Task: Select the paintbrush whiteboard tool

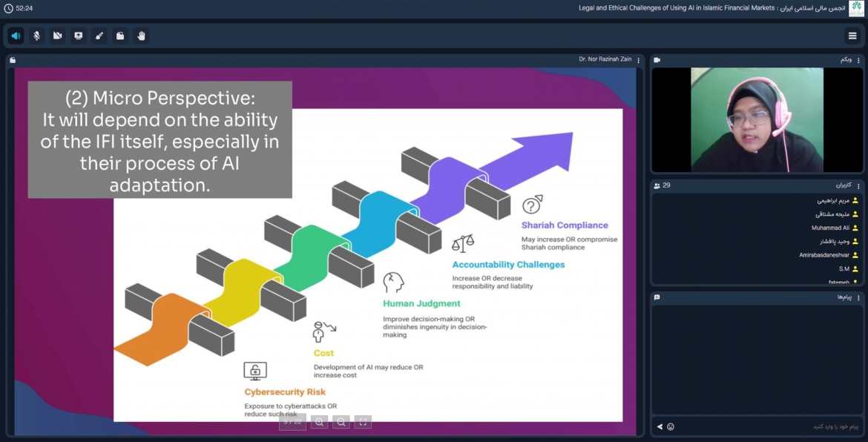Action: [x=99, y=36]
